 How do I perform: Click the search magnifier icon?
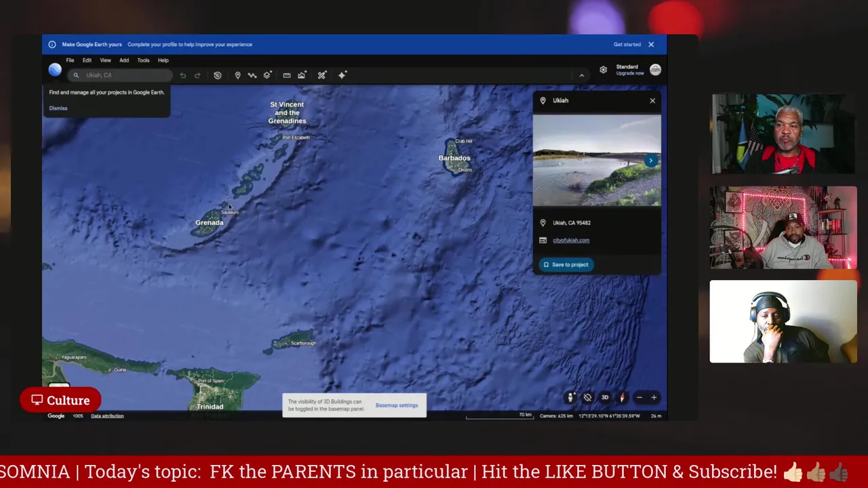[76, 75]
